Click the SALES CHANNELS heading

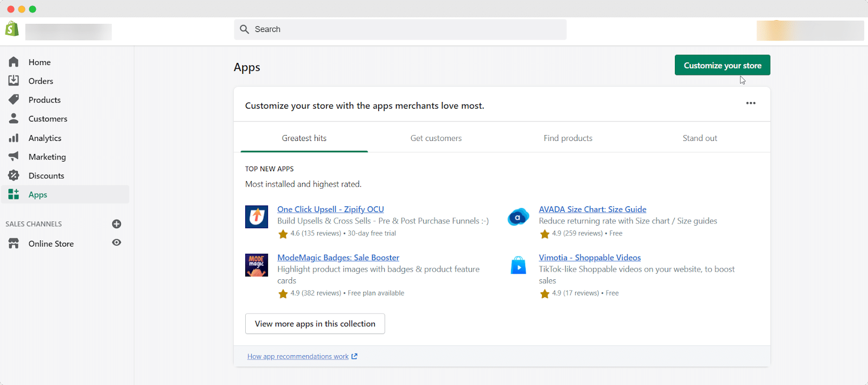pos(34,224)
